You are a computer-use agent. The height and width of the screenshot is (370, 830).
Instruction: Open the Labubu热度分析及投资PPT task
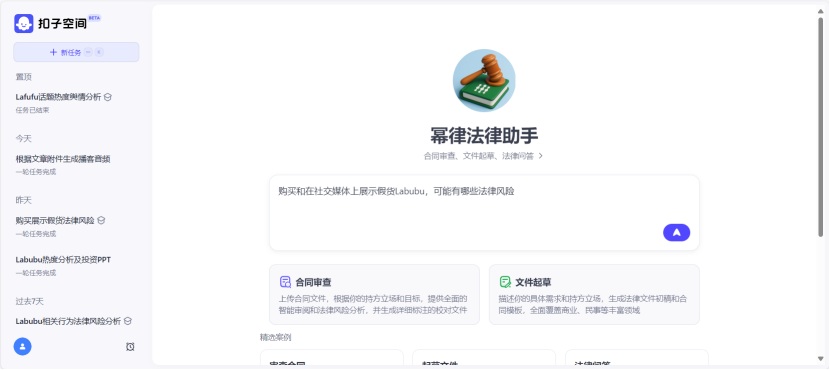pos(63,260)
